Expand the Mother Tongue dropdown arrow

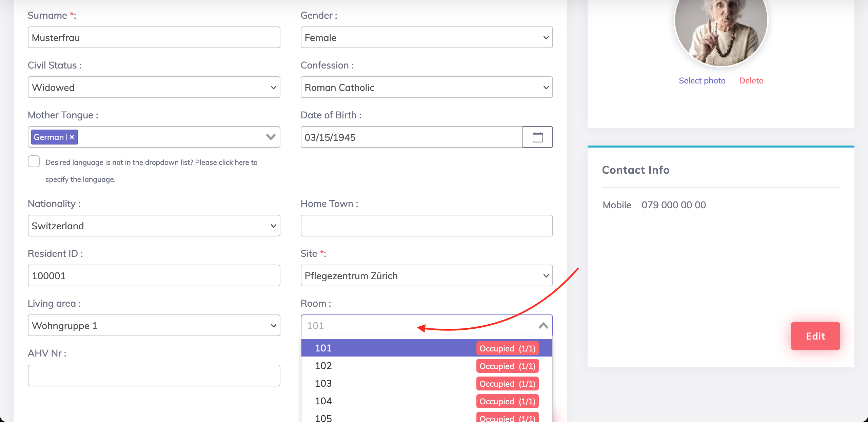tap(271, 137)
